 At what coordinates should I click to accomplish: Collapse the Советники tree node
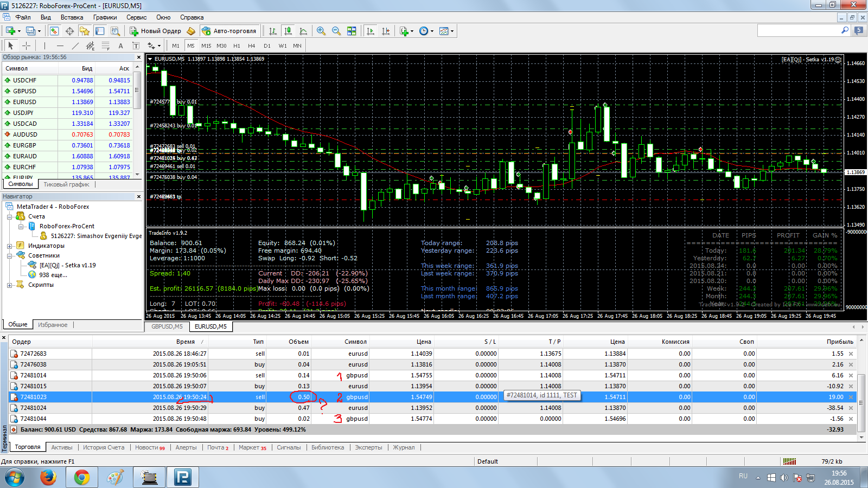tap(9, 255)
